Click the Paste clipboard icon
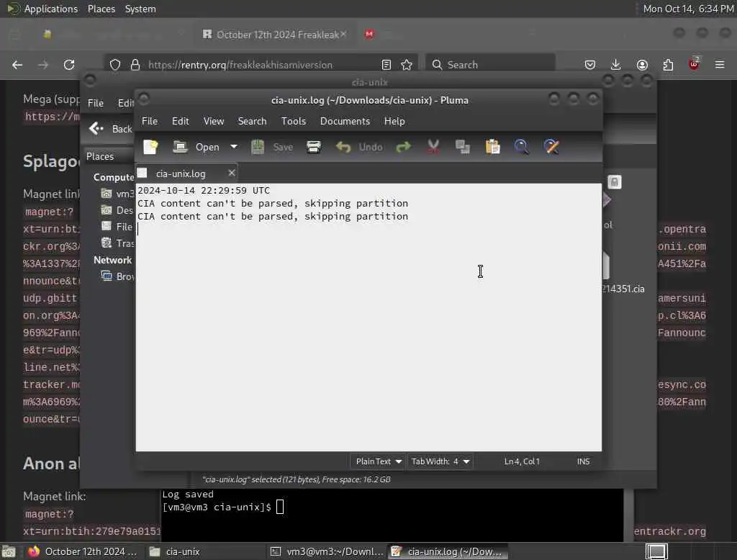This screenshot has width=737, height=560. [492, 147]
